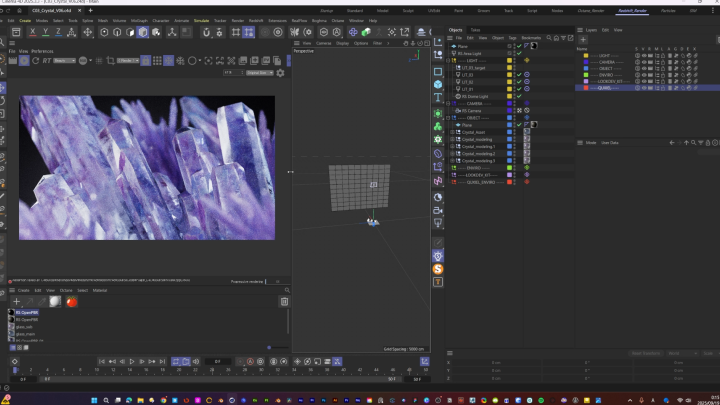Open the MoGraph menu
Viewport: 720px width, 405px height.
coord(139,21)
